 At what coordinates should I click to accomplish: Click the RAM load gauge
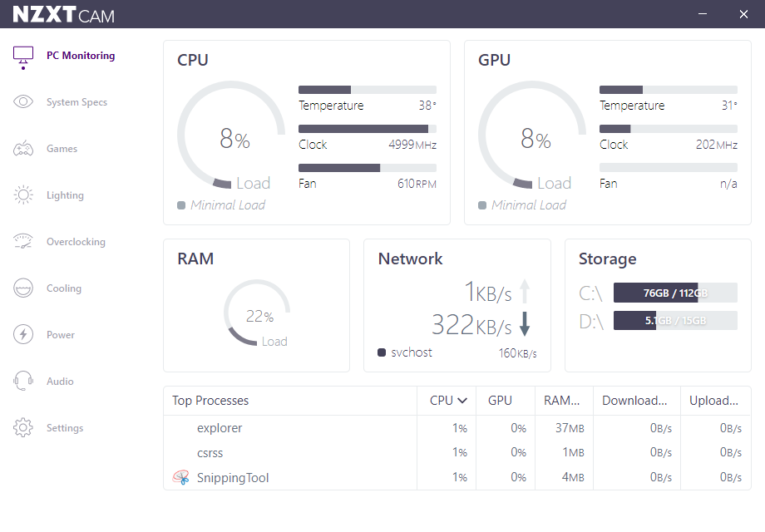pos(257,313)
